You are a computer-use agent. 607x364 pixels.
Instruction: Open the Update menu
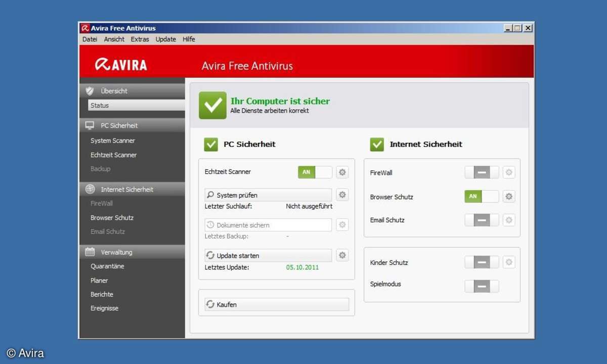[166, 39]
